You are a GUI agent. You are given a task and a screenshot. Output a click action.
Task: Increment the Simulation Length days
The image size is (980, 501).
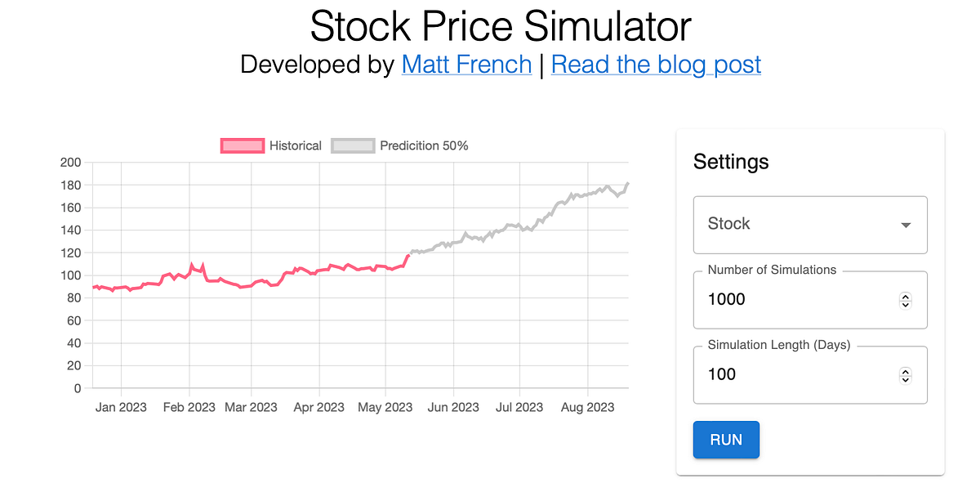pos(905,370)
